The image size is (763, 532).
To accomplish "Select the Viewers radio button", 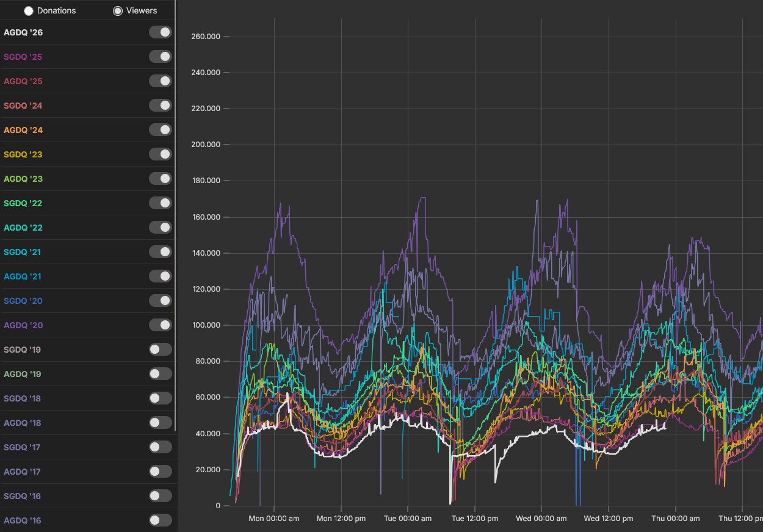I will coord(118,11).
